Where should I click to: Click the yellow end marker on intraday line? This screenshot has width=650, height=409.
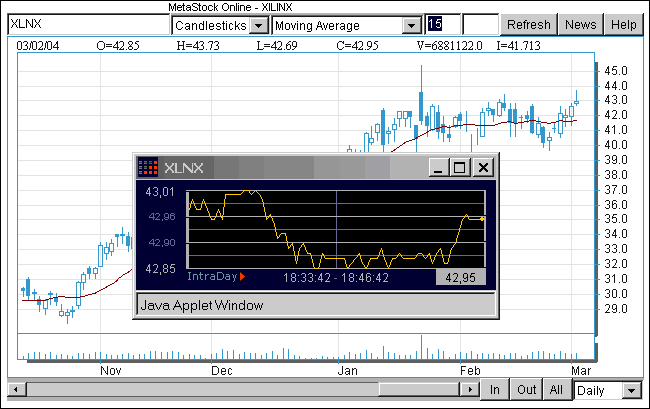(483, 219)
